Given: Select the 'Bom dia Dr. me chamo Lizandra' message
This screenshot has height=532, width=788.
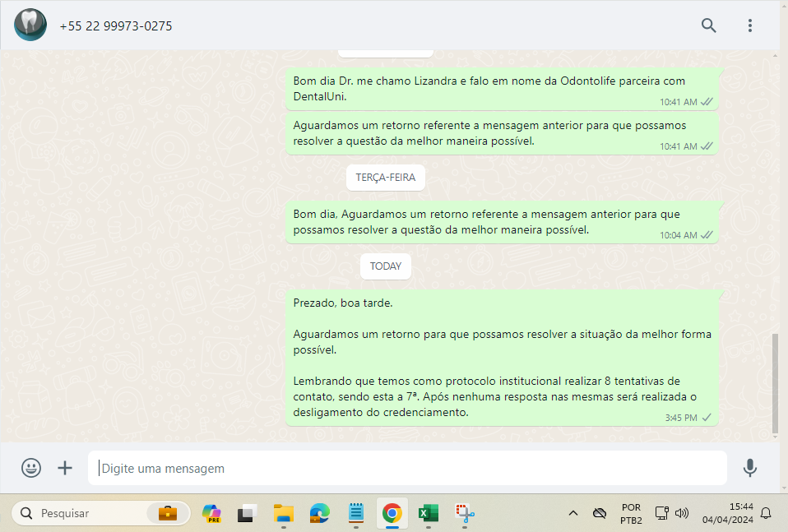Looking at the screenshot, I should (502, 89).
